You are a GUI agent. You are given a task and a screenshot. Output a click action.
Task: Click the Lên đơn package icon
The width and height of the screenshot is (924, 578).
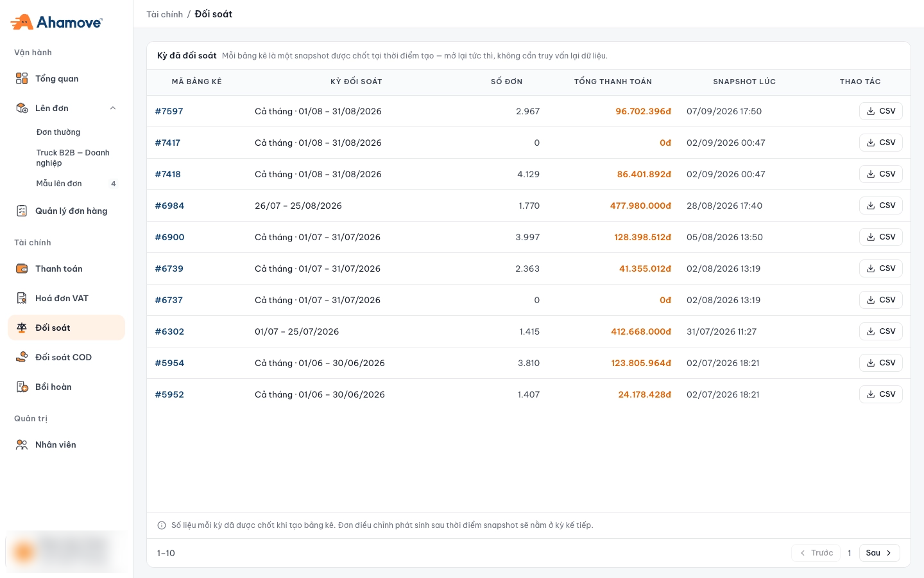pos(22,108)
